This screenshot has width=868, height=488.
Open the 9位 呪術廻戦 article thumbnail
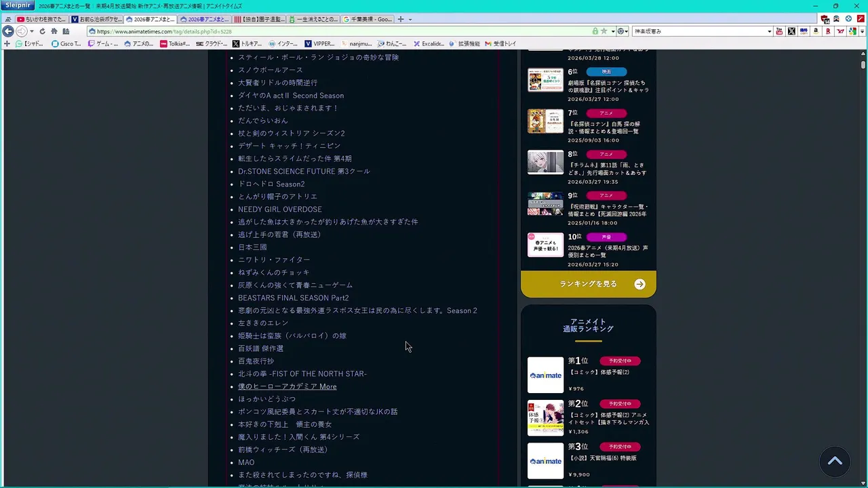tap(545, 204)
